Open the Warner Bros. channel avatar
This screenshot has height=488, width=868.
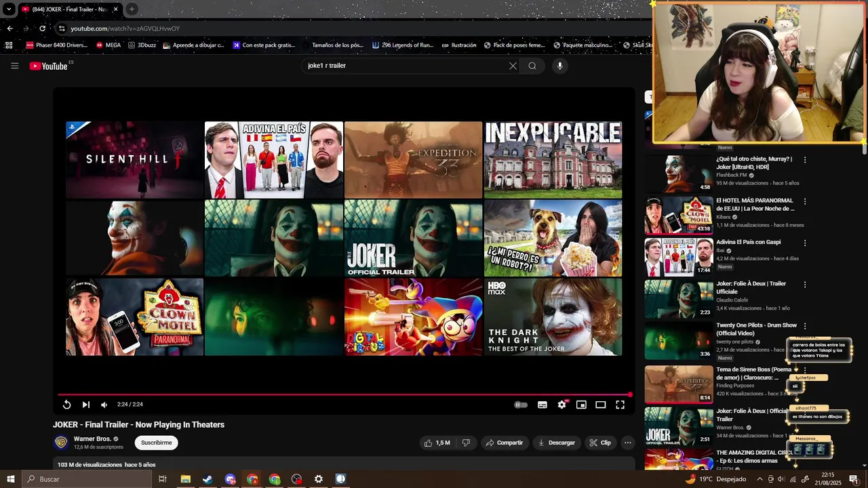click(x=61, y=443)
